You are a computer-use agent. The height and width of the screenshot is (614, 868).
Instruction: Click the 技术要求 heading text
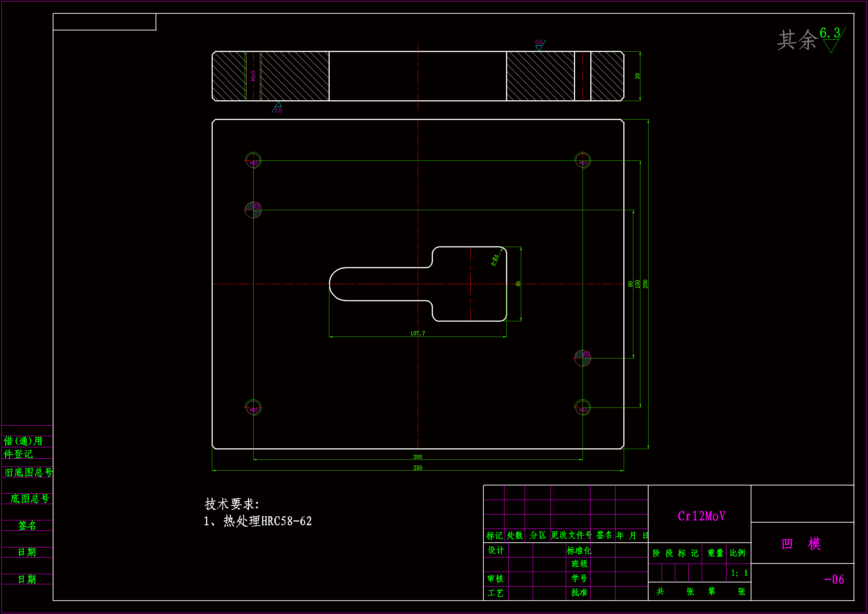(232, 504)
